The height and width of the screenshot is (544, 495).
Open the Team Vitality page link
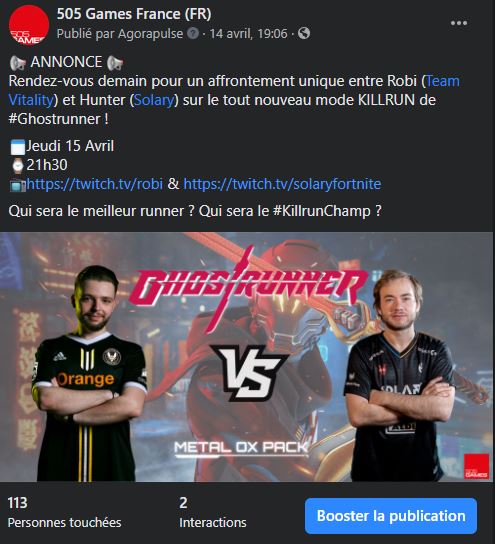pyautogui.click(x=234, y=90)
